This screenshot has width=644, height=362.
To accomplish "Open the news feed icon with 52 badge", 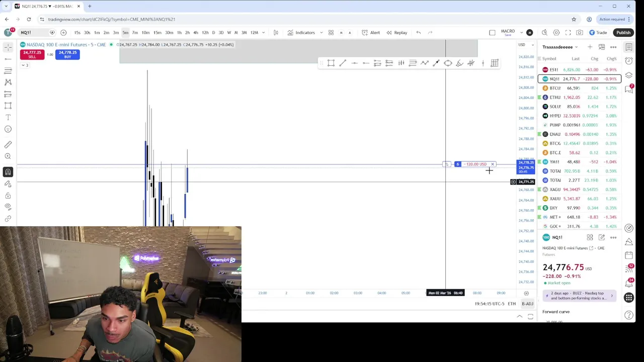I will click(x=629, y=269).
